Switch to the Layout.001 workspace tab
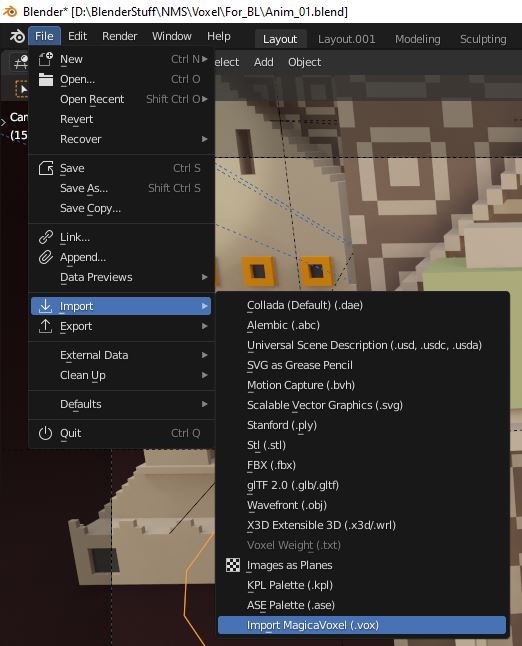This screenshot has width=522, height=646. (x=346, y=39)
